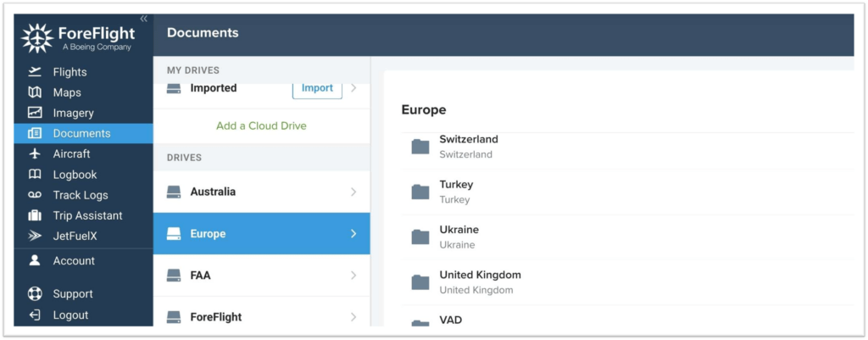Screen dimensions: 868x340
Task: Select the Australia drive name
Action: 213,192
